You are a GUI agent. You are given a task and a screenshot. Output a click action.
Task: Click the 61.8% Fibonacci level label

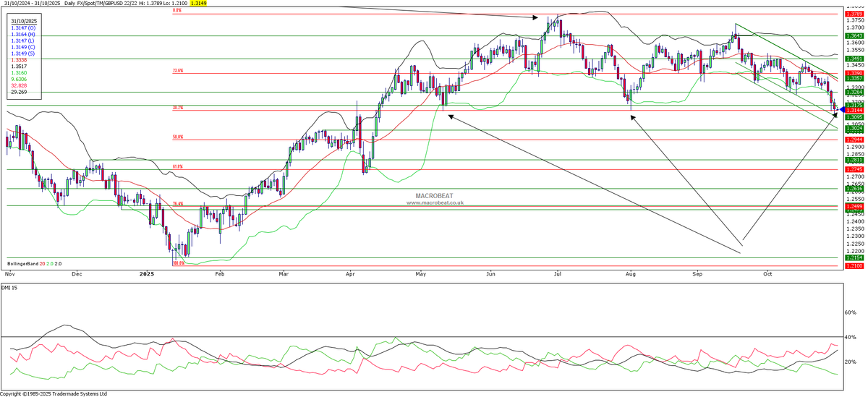pos(177,166)
